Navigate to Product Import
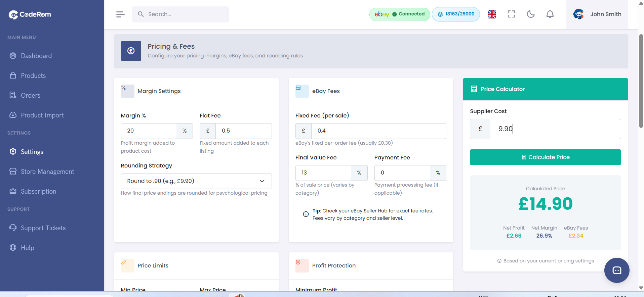 42,115
